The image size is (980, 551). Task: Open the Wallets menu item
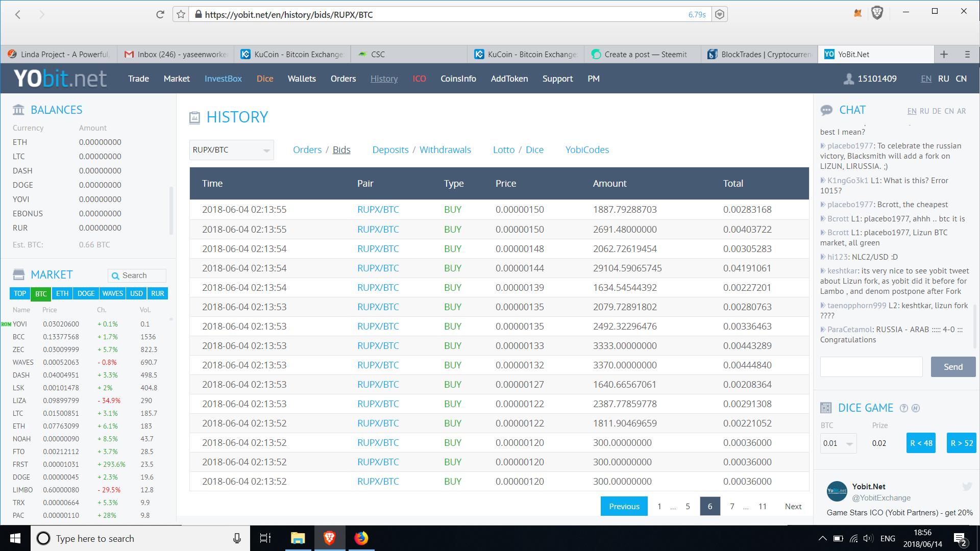[302, 79]
